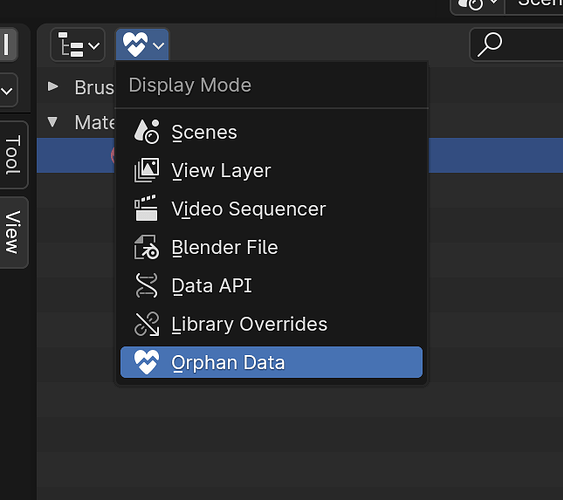Close the Display Mode heart dropdown button
This screenshot has height=500, width=563.
pos(142,45)
